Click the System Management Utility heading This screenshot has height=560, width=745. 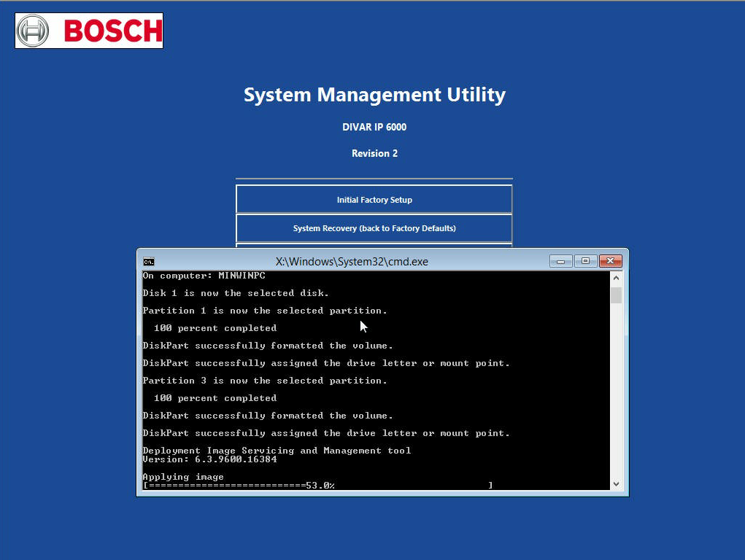374,95
